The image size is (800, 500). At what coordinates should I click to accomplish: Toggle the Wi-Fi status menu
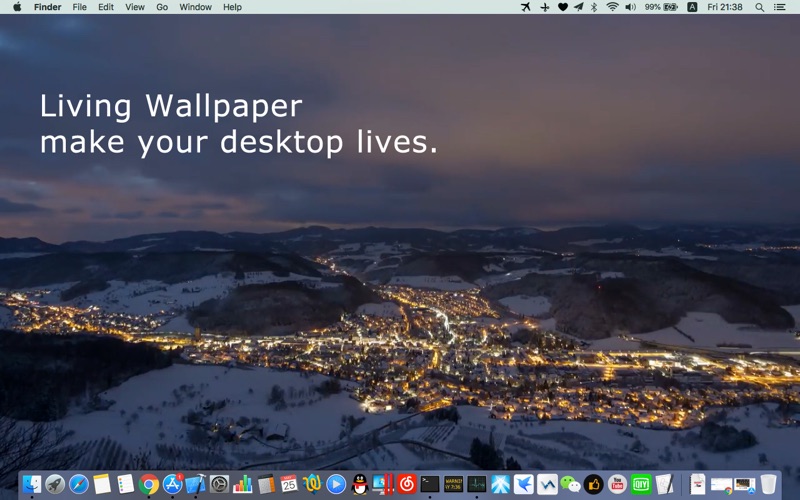point(612,7)
